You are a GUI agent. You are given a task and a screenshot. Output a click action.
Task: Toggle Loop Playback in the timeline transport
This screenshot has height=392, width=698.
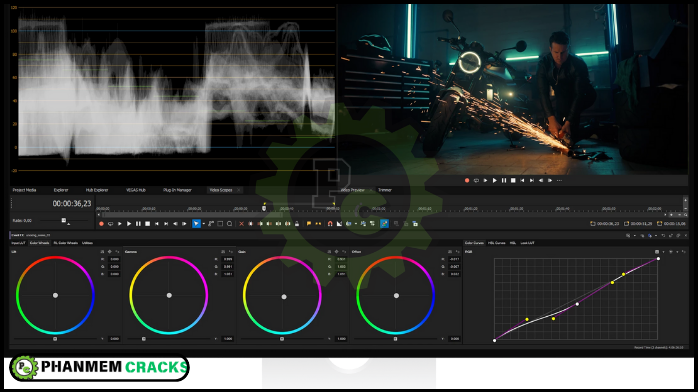click(x=111, y=224)
